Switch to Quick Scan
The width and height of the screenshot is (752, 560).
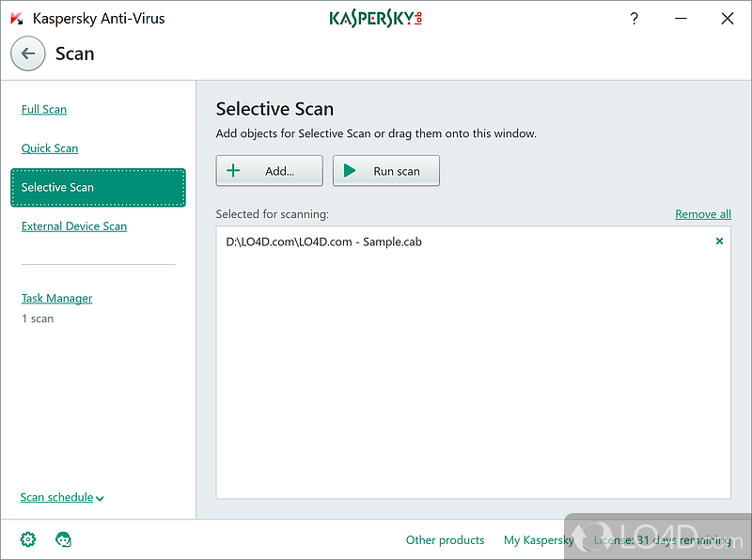(50, 148)
